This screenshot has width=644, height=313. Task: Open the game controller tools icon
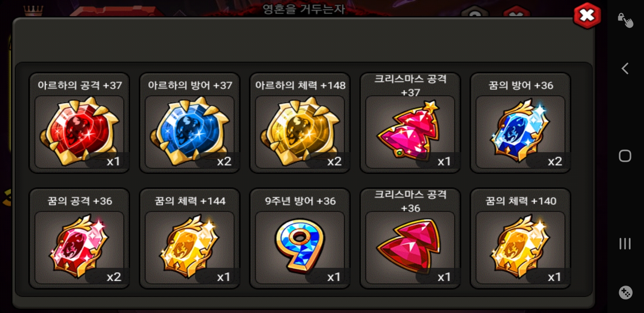click(625, 293)
